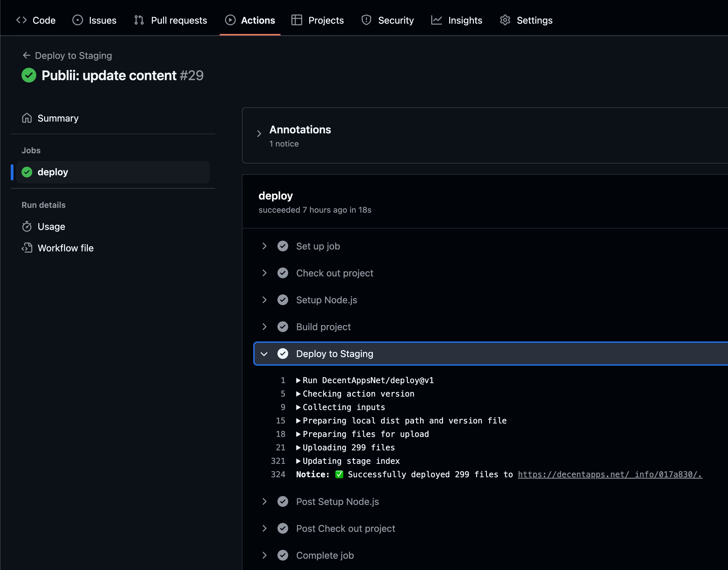
Task: Click log line number 21
Action: tap(281, 447)
